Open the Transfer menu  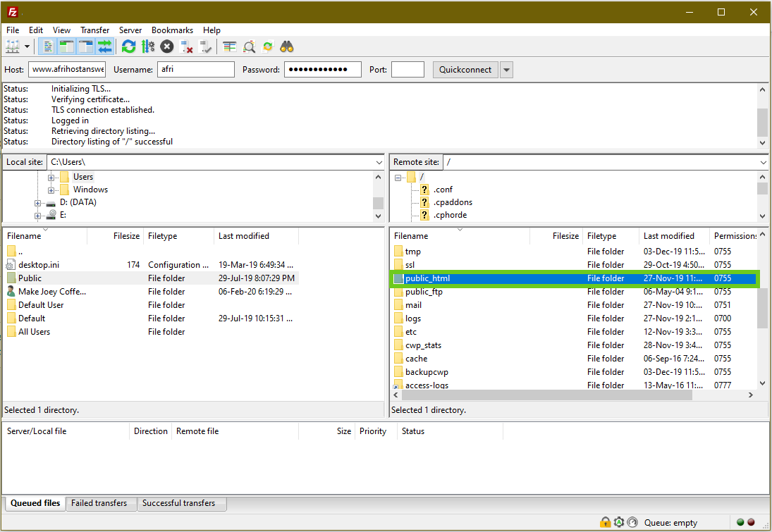[94, 30]
